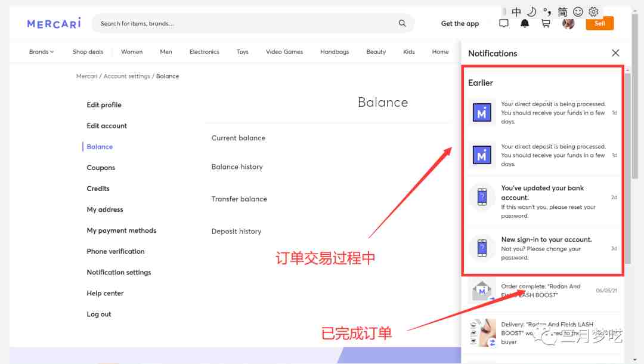The height and width of the screenshot is (364, 644).
Task: Click the IME Chinese mode icon
Action: tap(516, 12)
